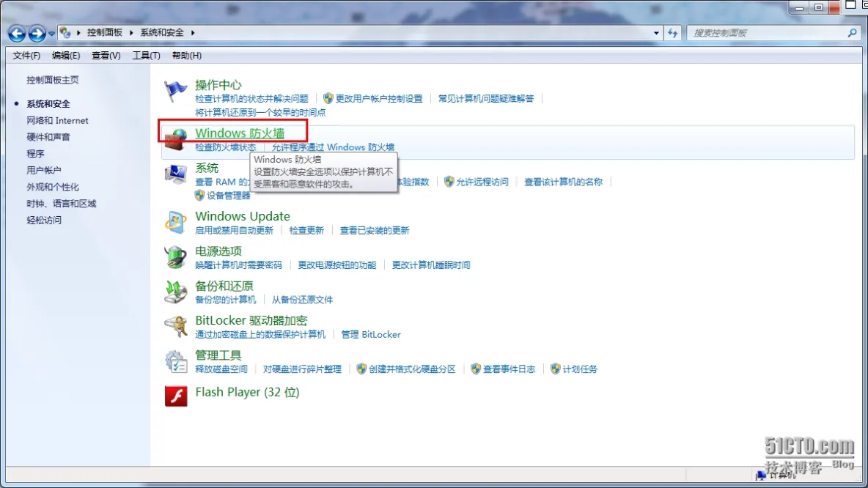Click the Windows Update icon
The image size is (868, 488).
[x=175, y=223]
